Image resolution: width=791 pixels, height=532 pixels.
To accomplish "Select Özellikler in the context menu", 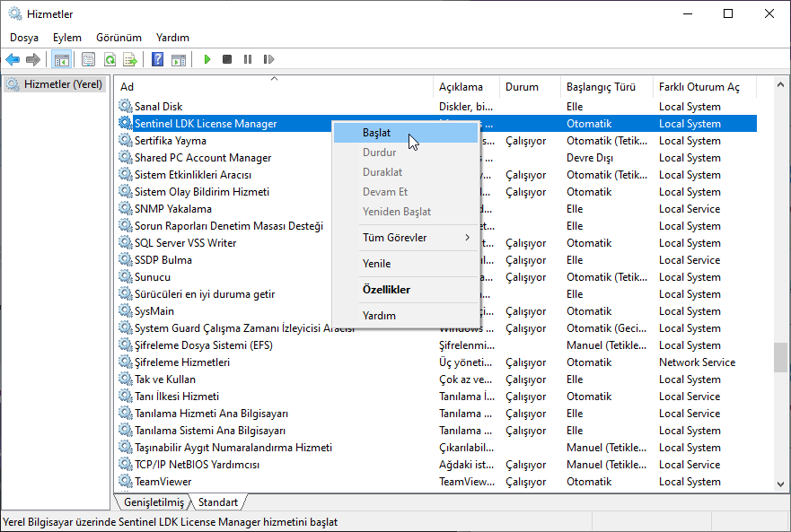I will [386, 290].
